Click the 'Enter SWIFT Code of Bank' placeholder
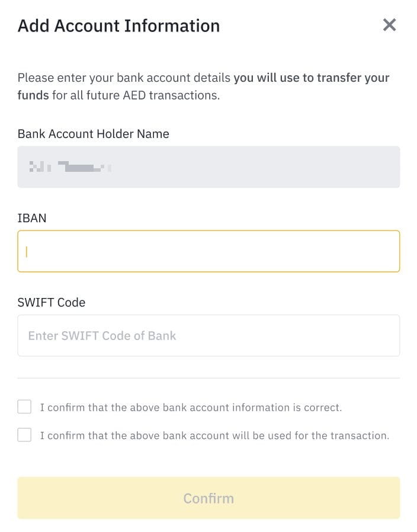The width and height of the screenshot is (417, 532). pyautogui.click(x=102, y=335)
